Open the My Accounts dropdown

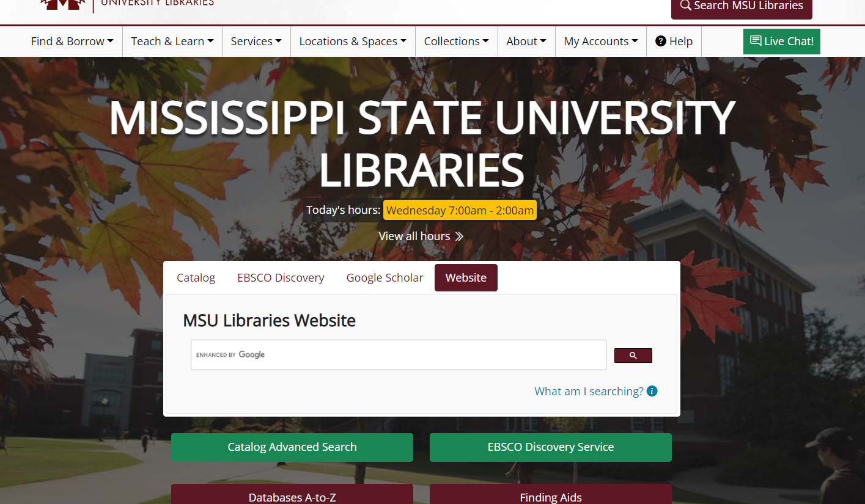pos(601,41)
